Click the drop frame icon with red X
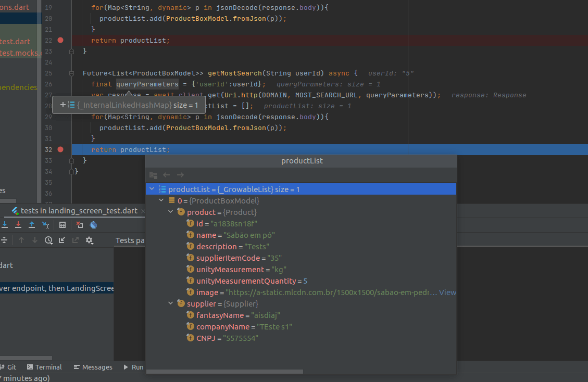This screenshot has width=588, height=382. click(80, 225)
